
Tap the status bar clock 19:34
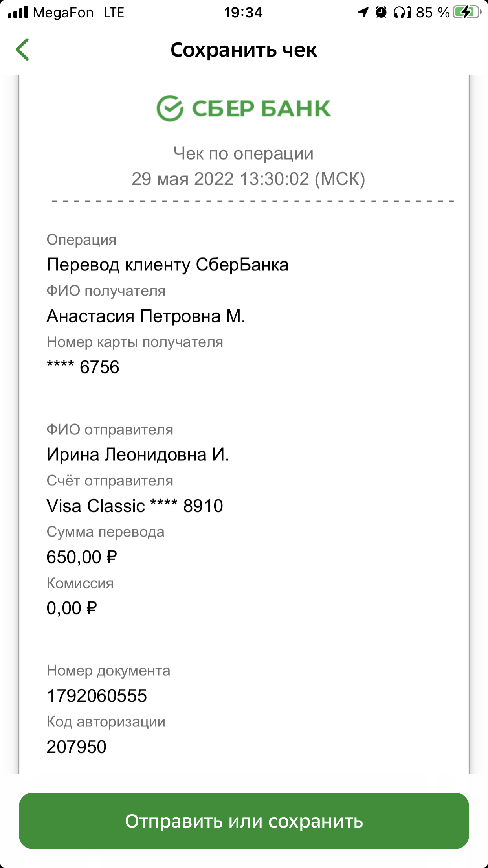(243, 13)
